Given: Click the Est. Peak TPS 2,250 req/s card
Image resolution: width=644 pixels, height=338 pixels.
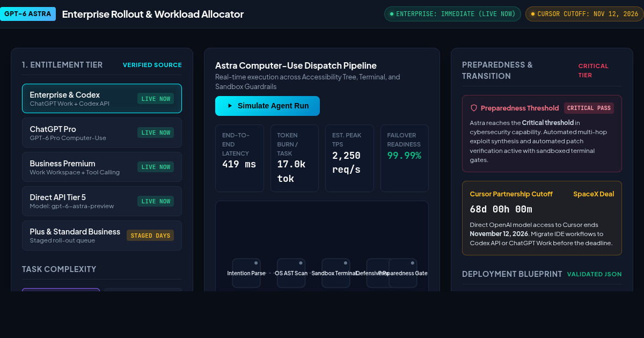Looking at the screenshot, I should click(349, 158).
